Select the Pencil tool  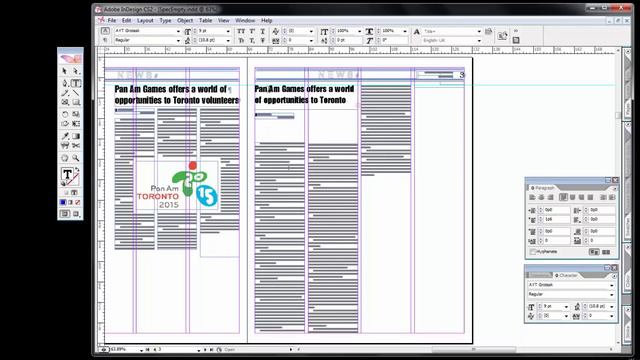pos(64,93)
